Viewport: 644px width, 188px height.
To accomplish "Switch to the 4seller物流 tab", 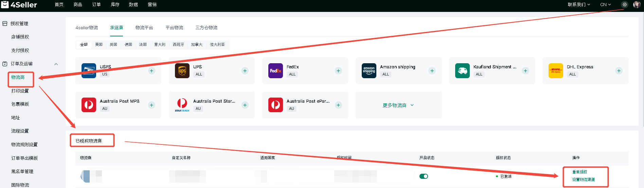I will tap(87, 28).
